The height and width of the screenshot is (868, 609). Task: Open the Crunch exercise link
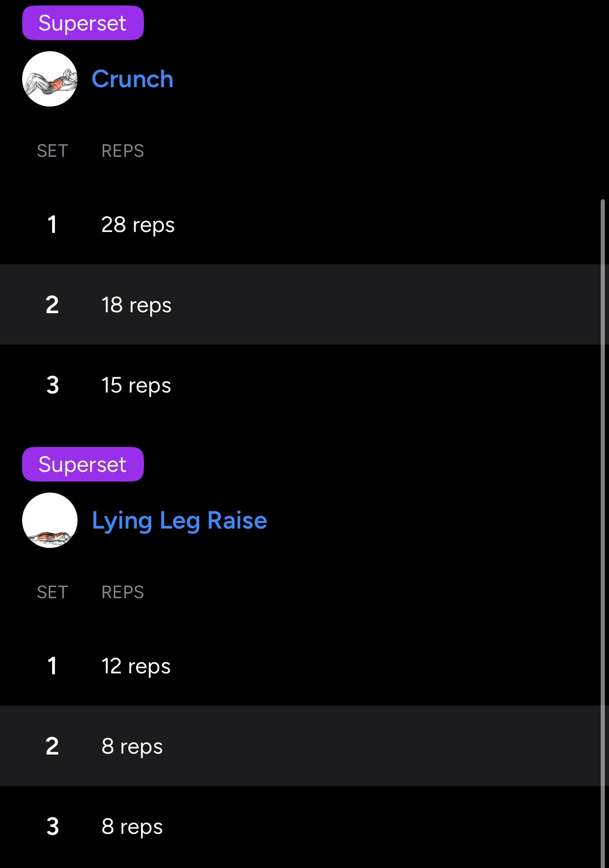pyautogui.click(x=132, y=79)
